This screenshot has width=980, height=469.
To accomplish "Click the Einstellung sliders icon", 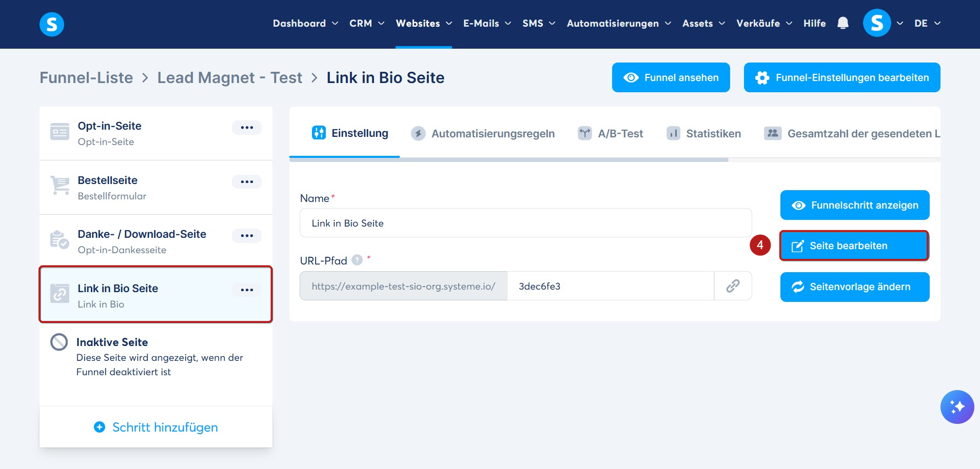I will click(x=319, y=133).
